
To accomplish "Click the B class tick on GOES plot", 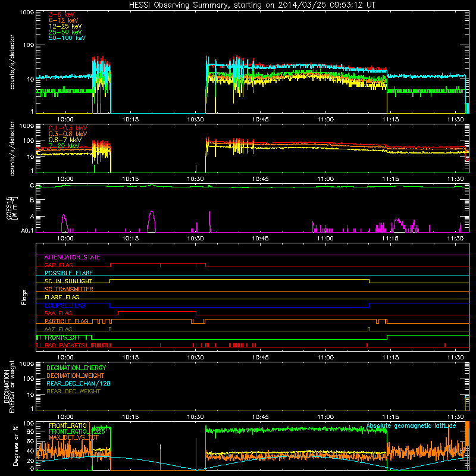I will point(32,201).
